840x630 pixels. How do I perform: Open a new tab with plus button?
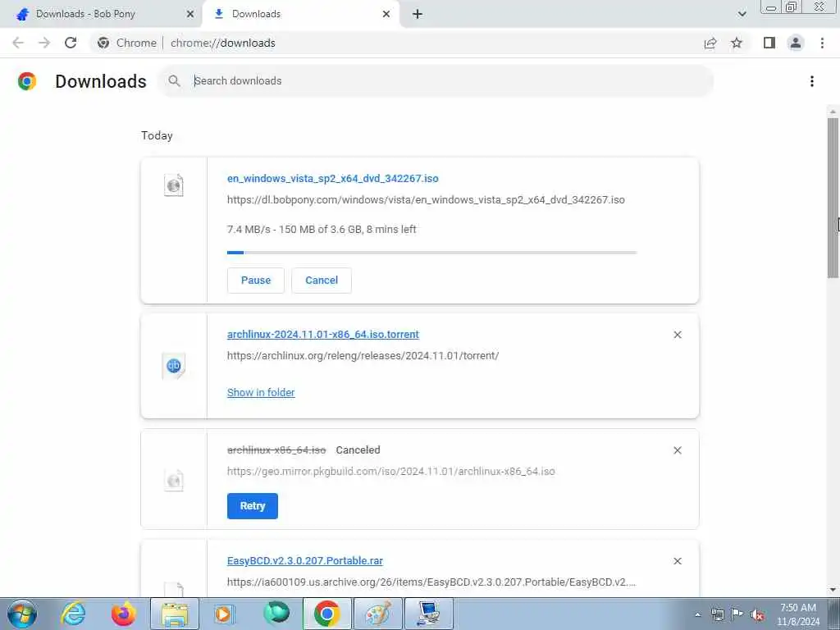[418, 14]
